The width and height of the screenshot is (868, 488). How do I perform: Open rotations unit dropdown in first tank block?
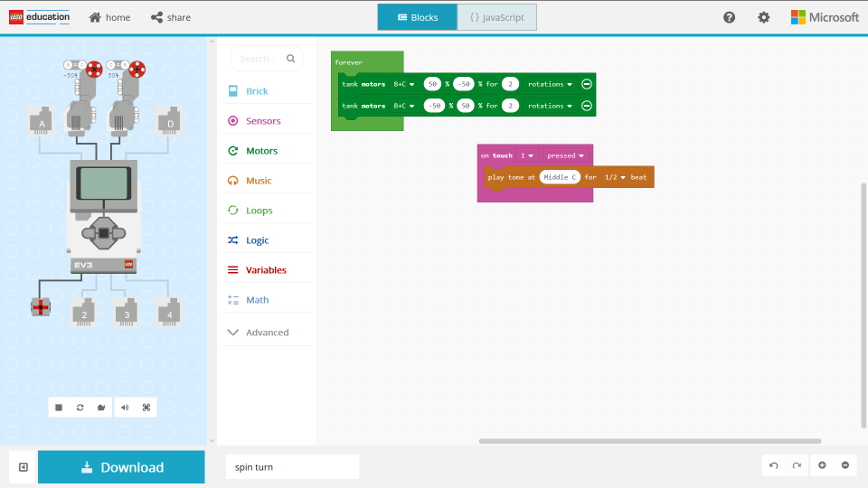point(550,84)
